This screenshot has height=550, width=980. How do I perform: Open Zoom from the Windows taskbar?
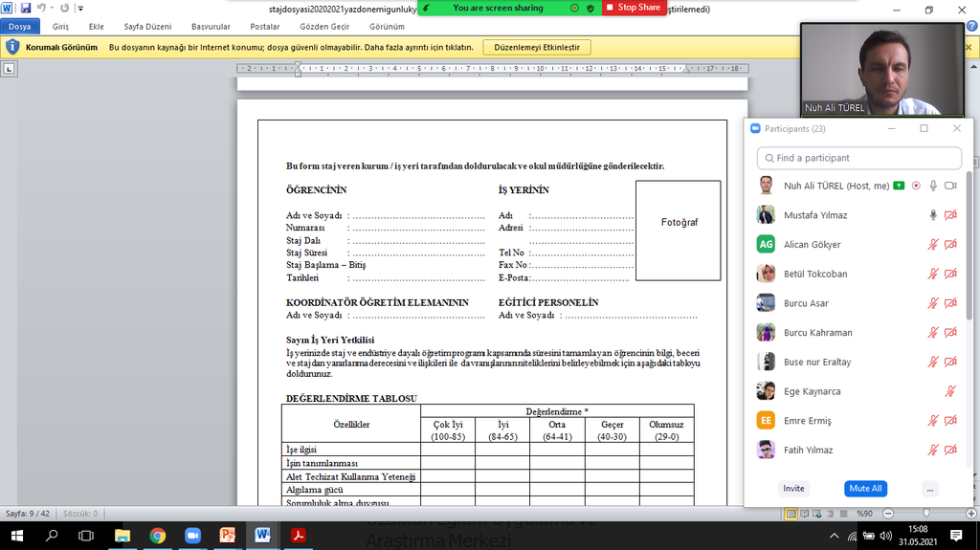point(191,536)
